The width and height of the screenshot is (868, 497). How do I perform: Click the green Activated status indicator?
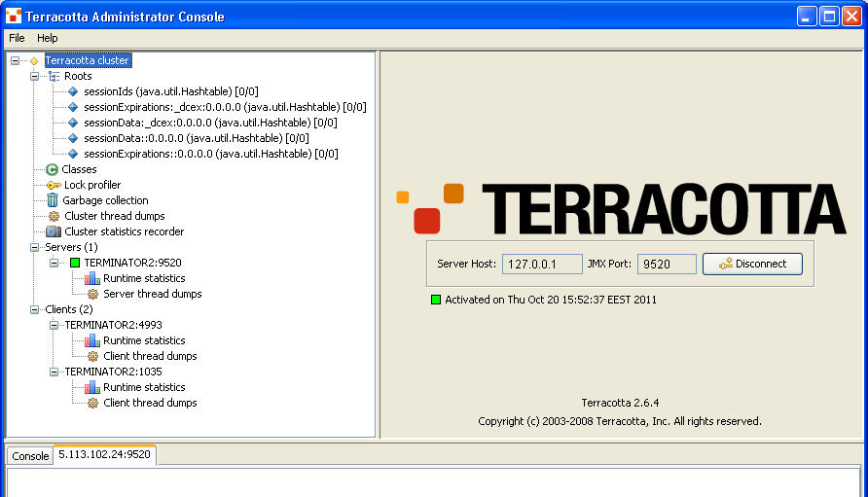coord(436,300)
